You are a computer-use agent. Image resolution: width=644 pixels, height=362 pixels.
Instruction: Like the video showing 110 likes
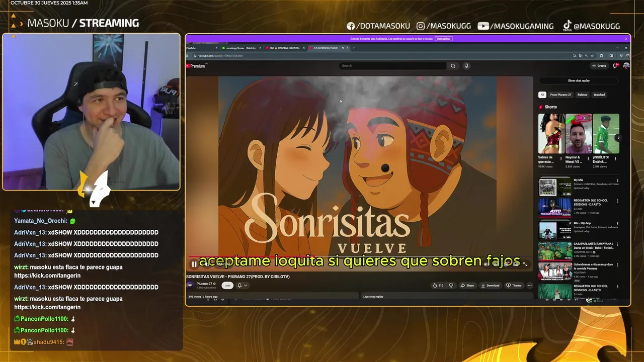[x=438, y=286]
